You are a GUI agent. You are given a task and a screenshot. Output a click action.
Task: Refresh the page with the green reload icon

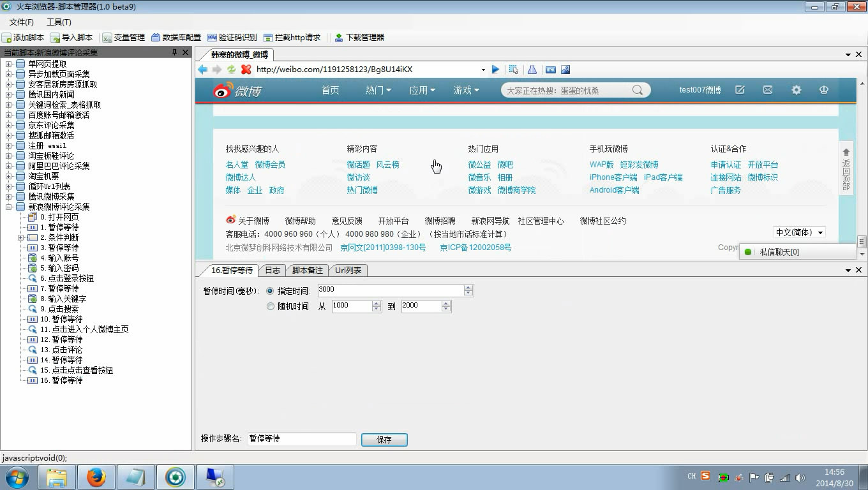point(231,70)
